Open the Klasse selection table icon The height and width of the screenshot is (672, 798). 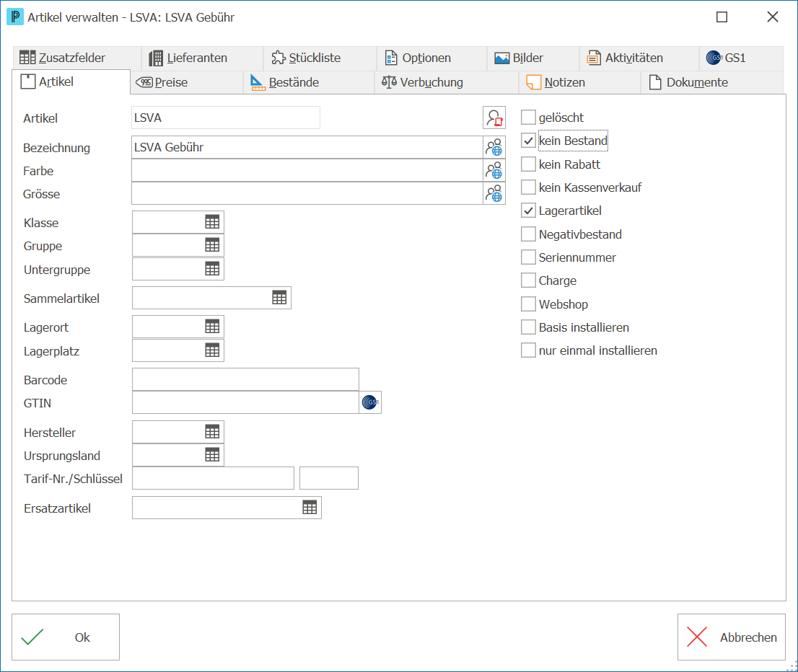pos(212,222)
